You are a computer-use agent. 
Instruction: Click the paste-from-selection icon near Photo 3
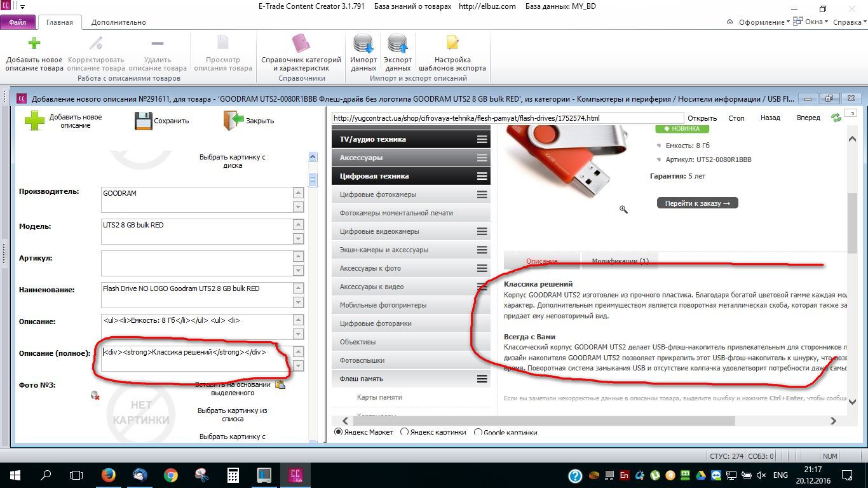click(280, 384)
